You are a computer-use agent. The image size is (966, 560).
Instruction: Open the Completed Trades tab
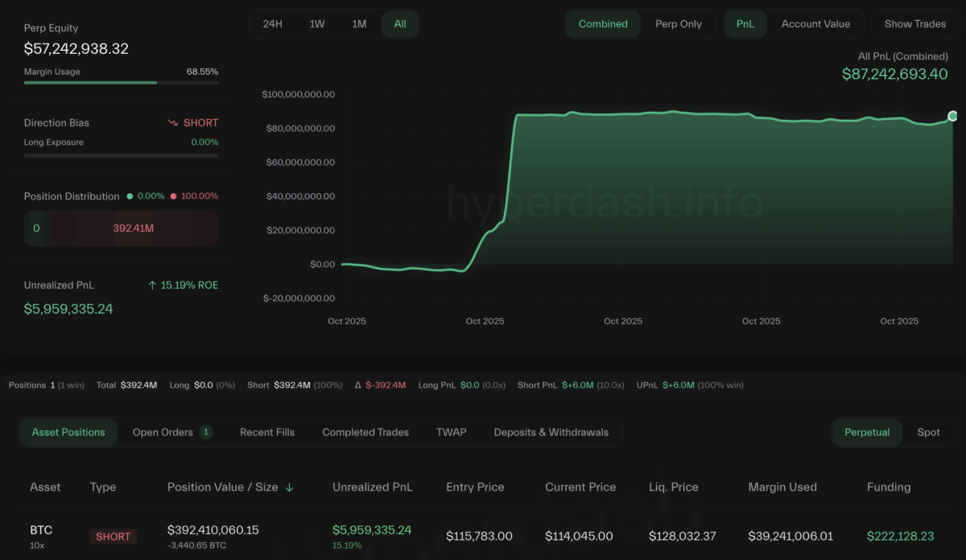(x=365, y=432)
